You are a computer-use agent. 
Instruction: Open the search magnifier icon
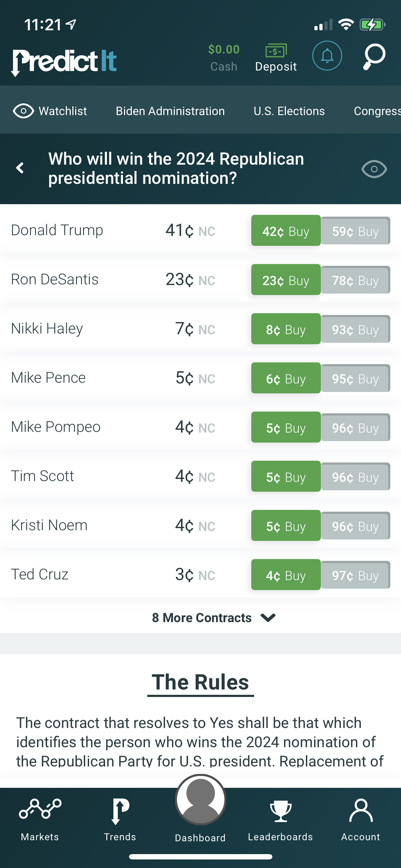tap(374, 56)
